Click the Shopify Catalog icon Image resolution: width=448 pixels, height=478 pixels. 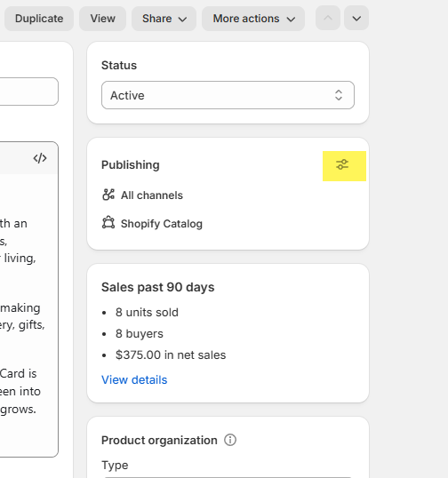(x=108, y=223)
